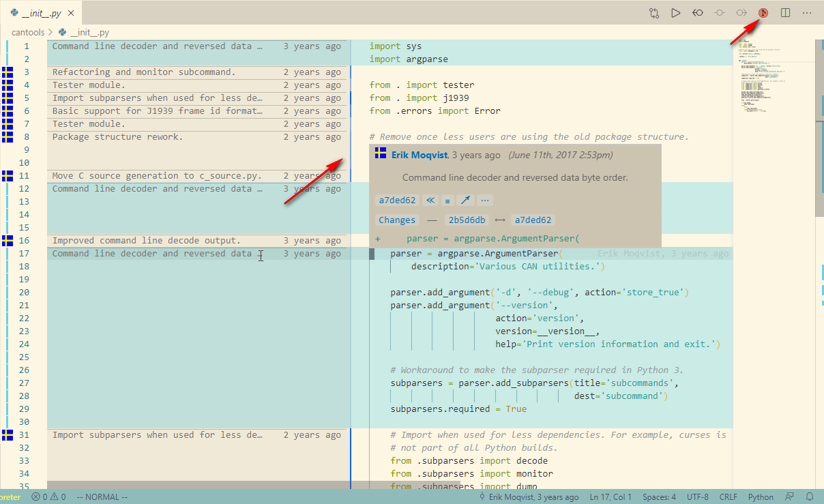Viewport: 824px width, 504px height.
Task: Select the __init__.py editor tab
Action: pos(41,12)
